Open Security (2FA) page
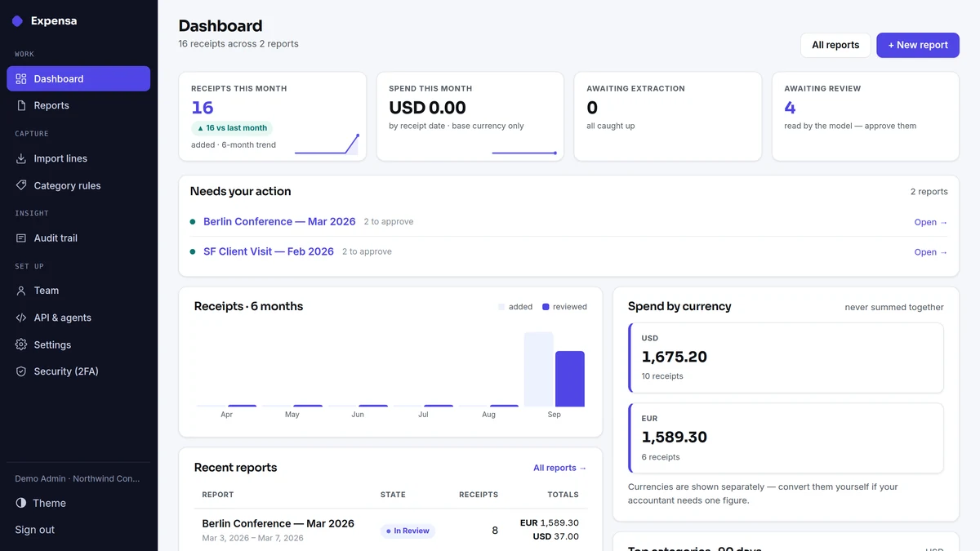The width and height of the screenshot is (980, 551). click(x=78, y=371)
